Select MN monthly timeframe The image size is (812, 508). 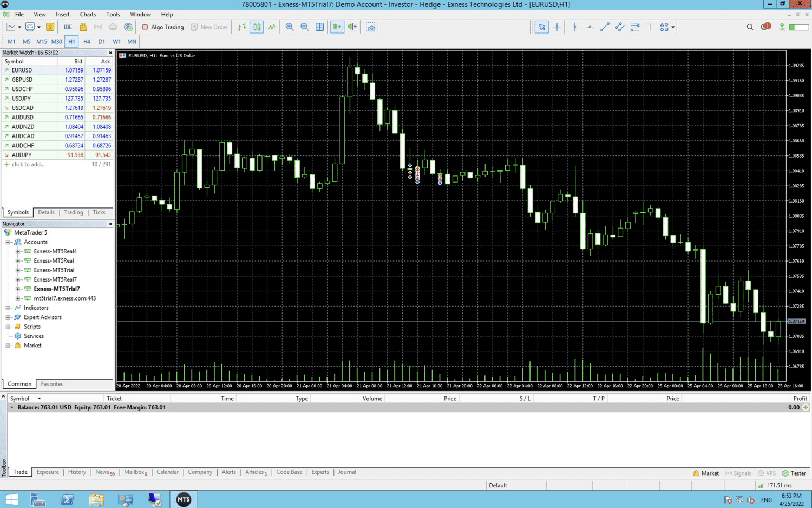pyautogui.click(x=132, y=42)
